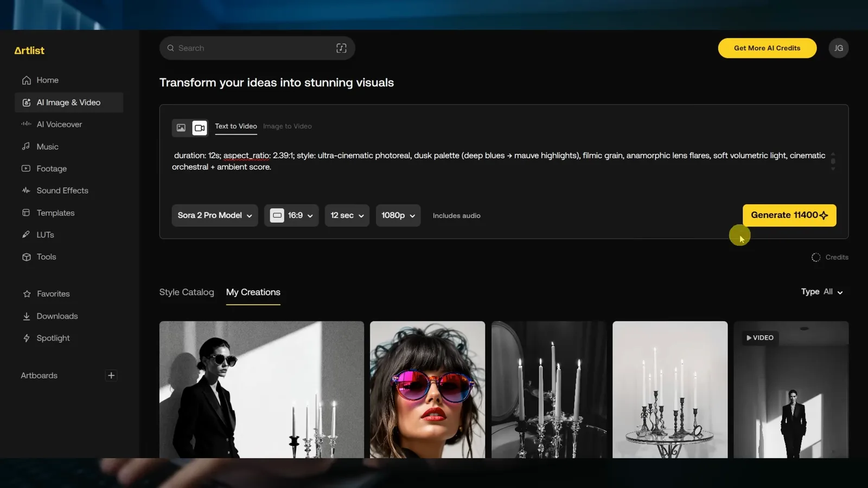The image size is (868, 488).
Task: Switch to video generation mode
Action: [x=200, y=128]
